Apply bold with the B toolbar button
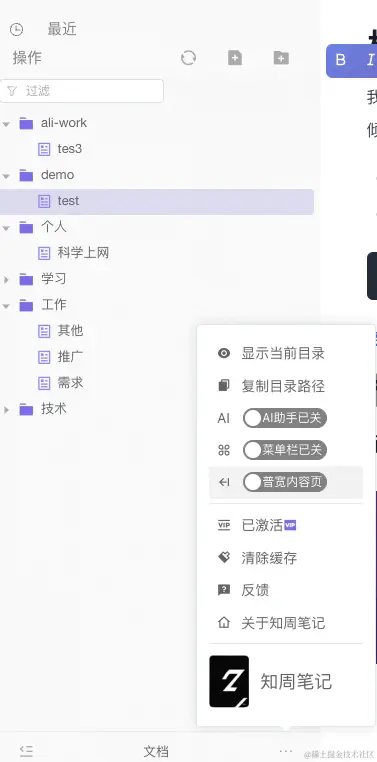Screen dimensions: 377x762 [x=341, y=60]
